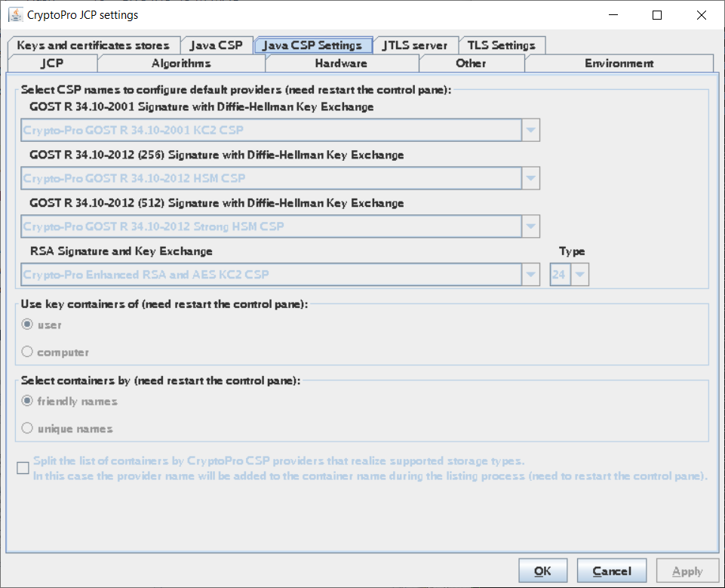725x588 pixels.
Task: Click the GOST R 34.10-2012 (256) Signature label
Action: click(217, 155)
